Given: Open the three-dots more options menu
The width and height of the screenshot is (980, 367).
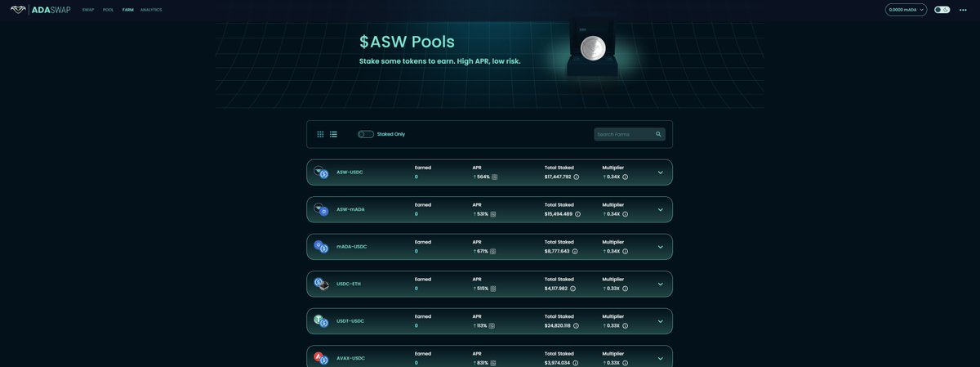Looking at the screenshot, I should click(x=963, y=10).
